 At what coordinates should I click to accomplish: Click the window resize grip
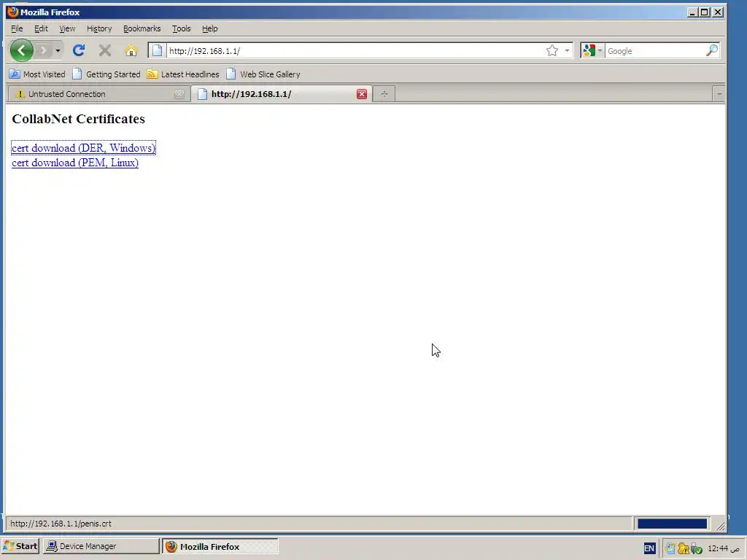720,525
